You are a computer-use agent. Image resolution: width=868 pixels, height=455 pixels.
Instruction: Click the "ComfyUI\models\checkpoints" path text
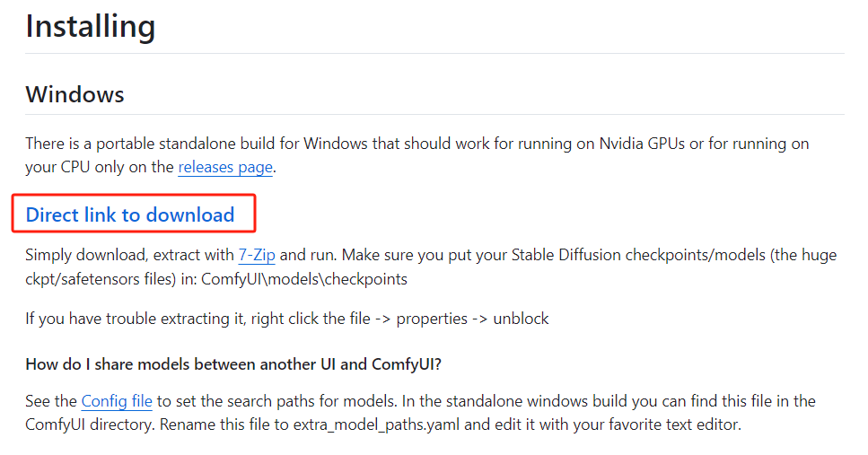click(304, 279)
